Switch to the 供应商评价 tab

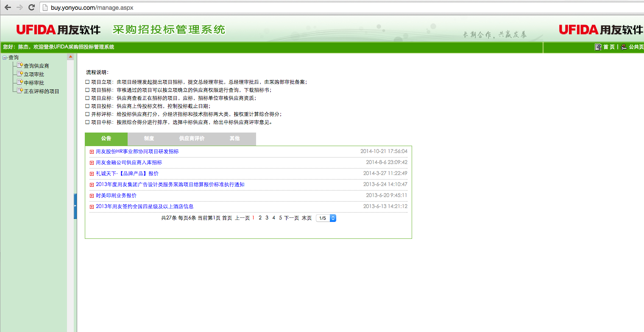[x=192, y=139]
